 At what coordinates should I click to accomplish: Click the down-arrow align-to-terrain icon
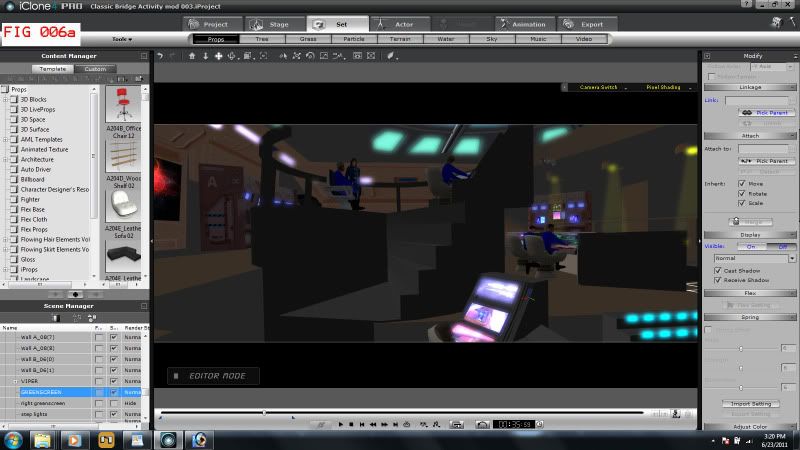(206, 56)
